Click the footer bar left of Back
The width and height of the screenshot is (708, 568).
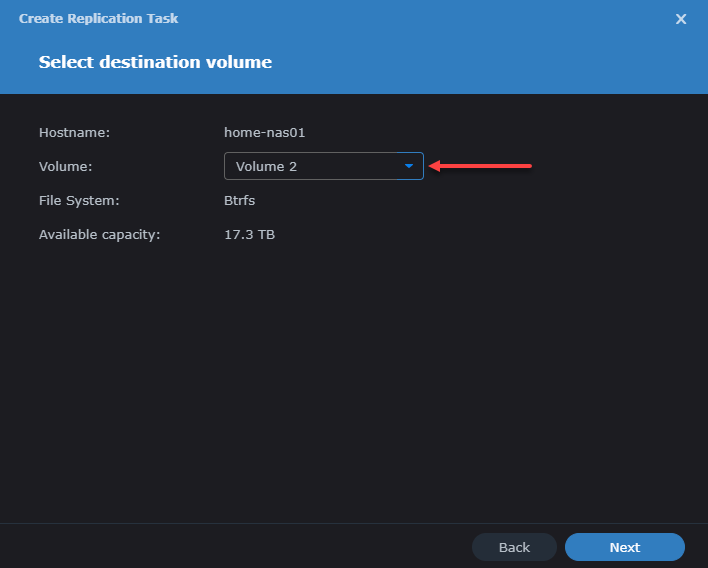pos(230,547)
